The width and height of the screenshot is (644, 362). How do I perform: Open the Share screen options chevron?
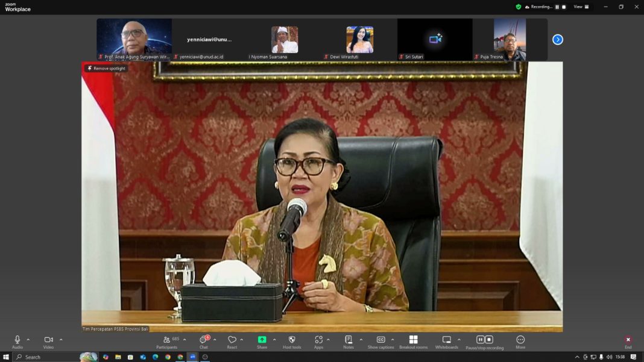[274, 339]
